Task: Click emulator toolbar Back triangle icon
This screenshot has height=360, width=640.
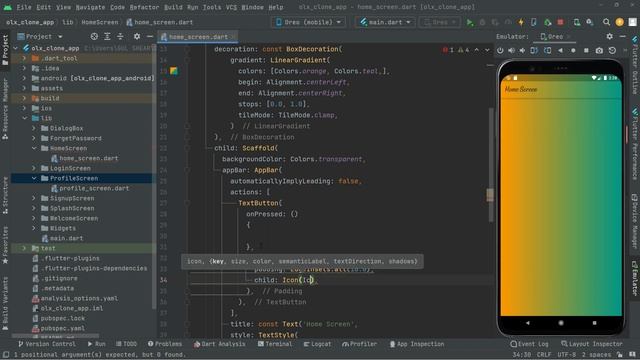Action: tap(560, 51)
